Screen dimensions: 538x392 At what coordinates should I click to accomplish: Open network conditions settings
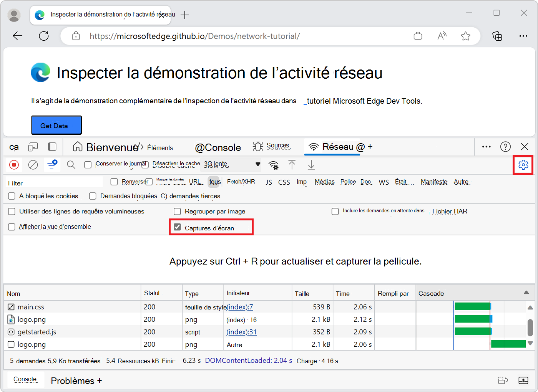coord(273,165)
